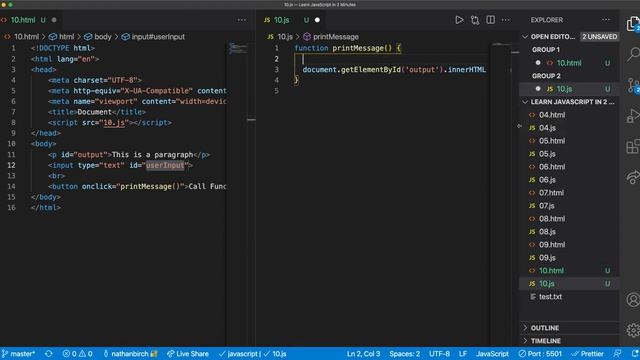The image size is (640, 360).
Task: Open Source Control in the activity bar
Action: (633, 85)
